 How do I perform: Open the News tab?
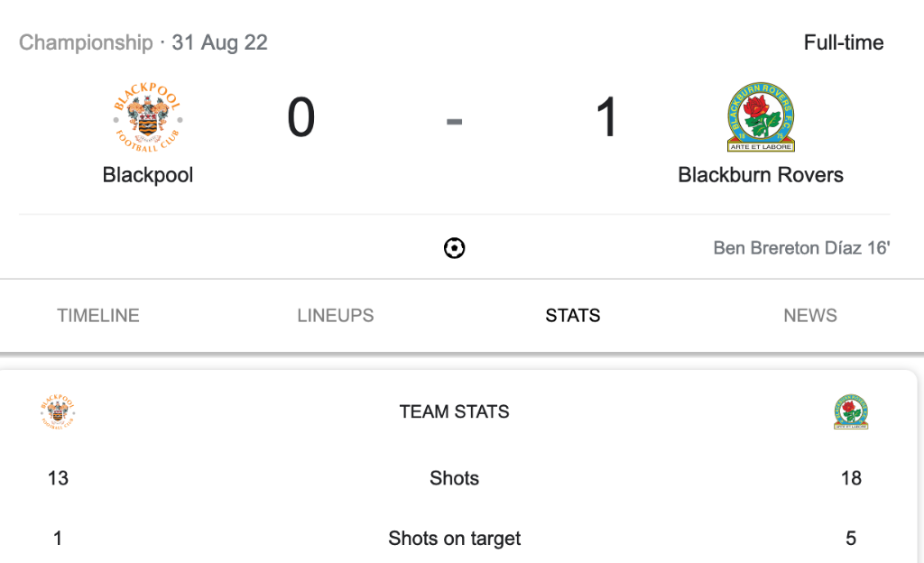point(810,316)
